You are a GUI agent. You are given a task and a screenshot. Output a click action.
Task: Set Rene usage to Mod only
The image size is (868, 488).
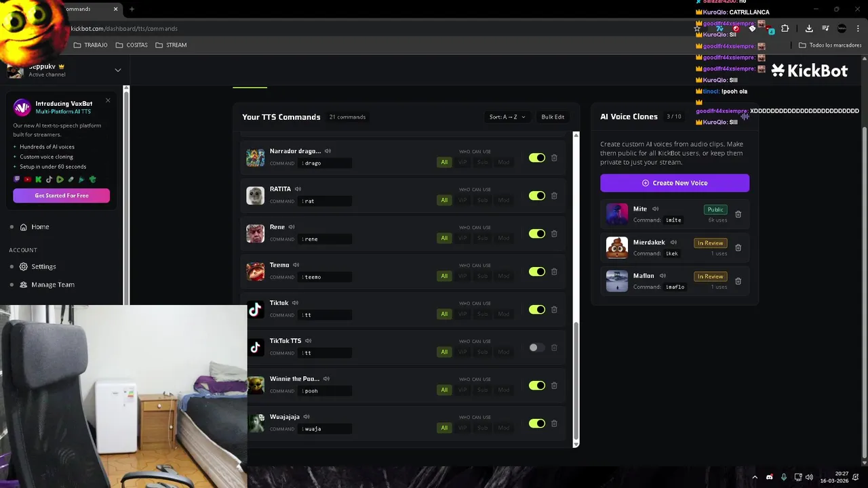point(503,238)
